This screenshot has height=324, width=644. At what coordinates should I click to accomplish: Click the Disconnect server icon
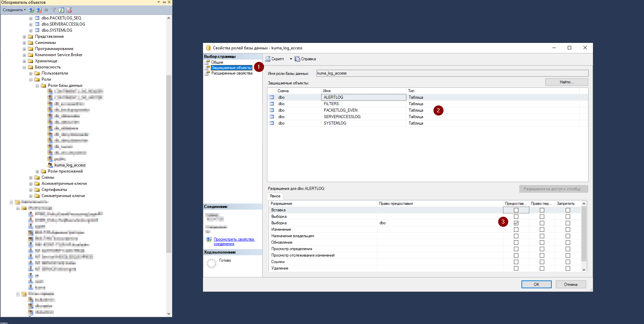point(39,10)
